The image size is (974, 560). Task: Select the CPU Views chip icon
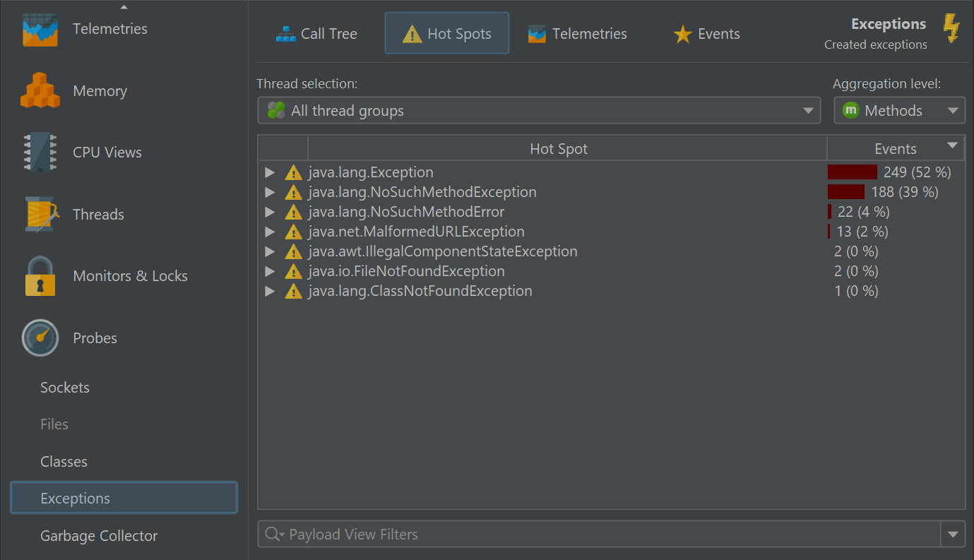point(40,153)
